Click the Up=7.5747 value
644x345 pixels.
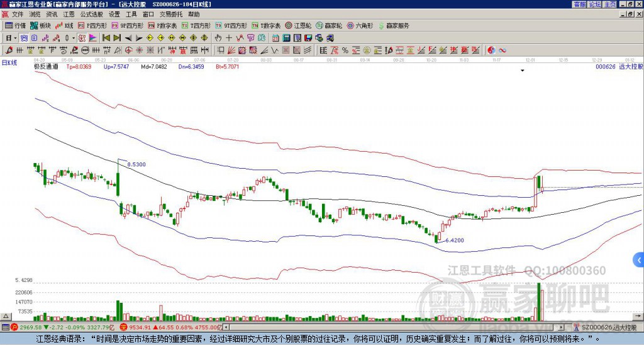tap(116, 66)
